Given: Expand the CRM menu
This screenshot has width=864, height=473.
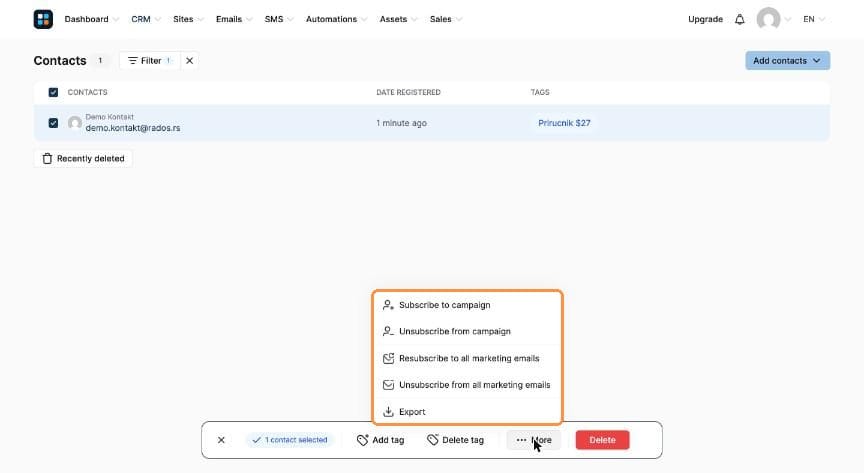Looking at the screenshot, I should pos(145,19).
